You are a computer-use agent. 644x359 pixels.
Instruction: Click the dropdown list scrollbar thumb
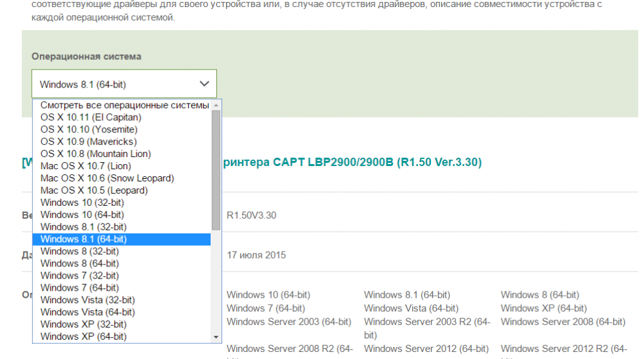(x=216, y=170)
